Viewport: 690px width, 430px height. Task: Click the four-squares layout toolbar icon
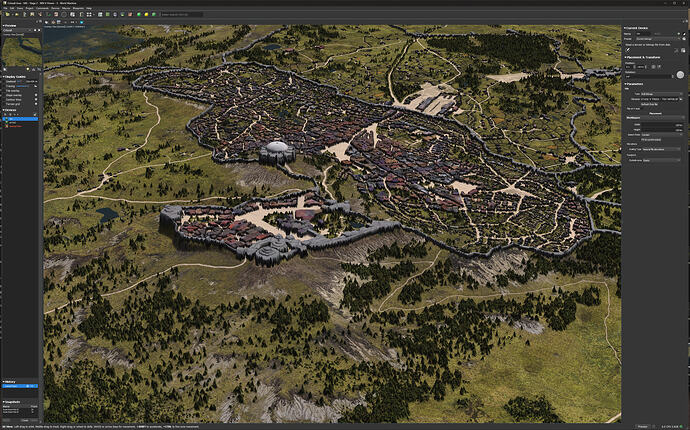point(89,15)
